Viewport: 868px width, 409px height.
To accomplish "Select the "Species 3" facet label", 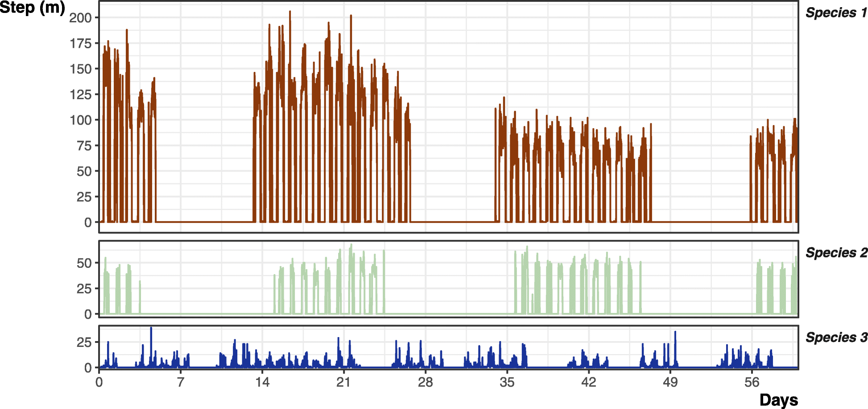I will (x=836, y=338).
